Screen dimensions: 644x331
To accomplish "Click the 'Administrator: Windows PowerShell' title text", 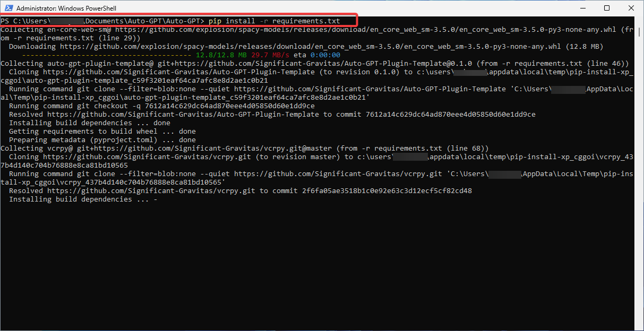I will pos(66,8).
